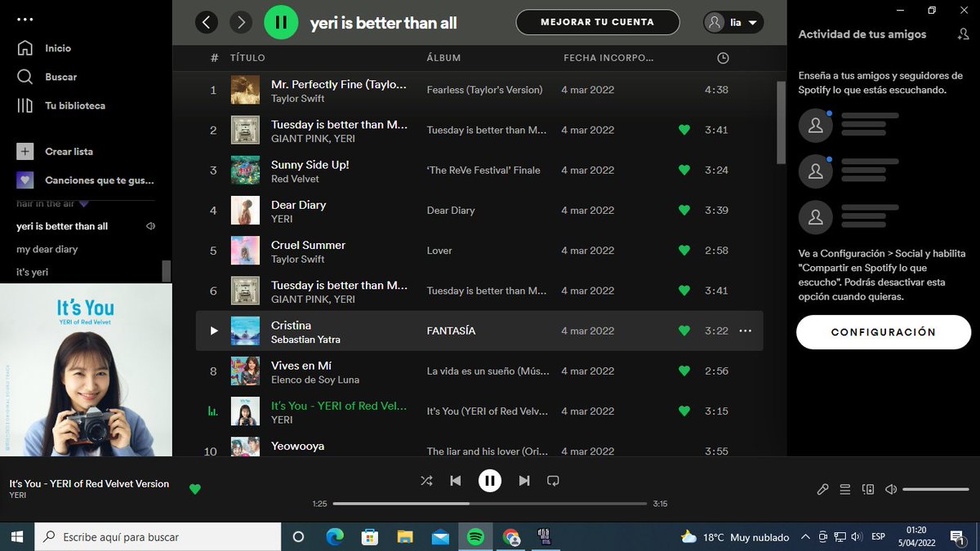This screenshot has width=980, height=551.
Task: Select 'yeri is better than all' playlist in sidebar
Action: point(62,226)
